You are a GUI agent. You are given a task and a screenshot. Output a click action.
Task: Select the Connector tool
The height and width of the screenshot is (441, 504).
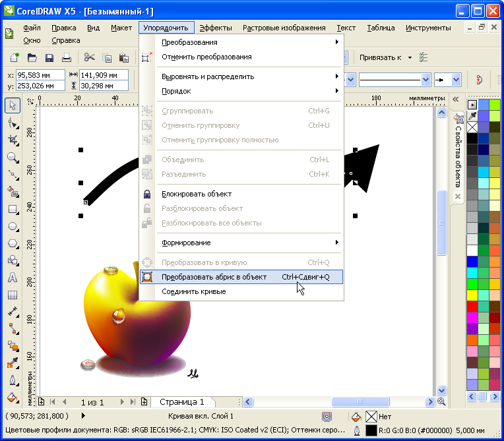[x=13, y=328]
